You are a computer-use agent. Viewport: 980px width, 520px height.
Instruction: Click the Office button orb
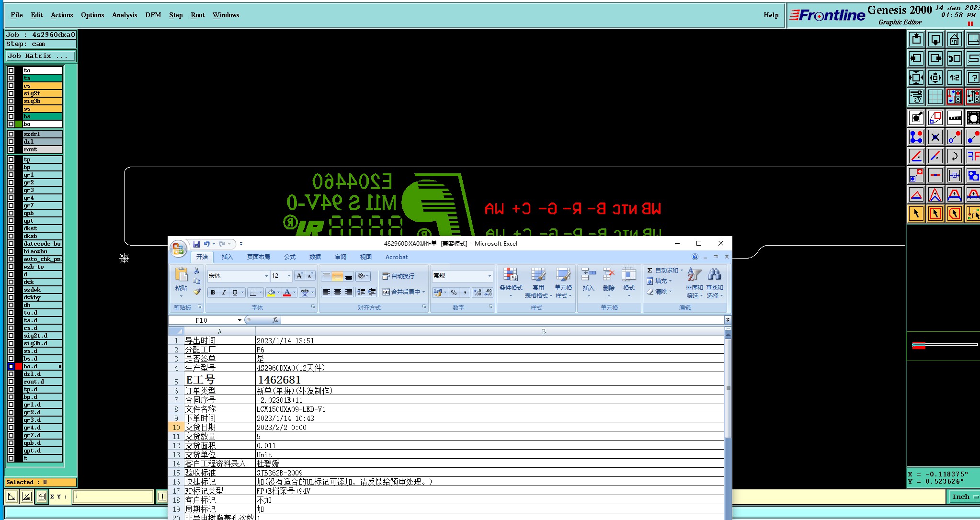(x=178, y=248)
